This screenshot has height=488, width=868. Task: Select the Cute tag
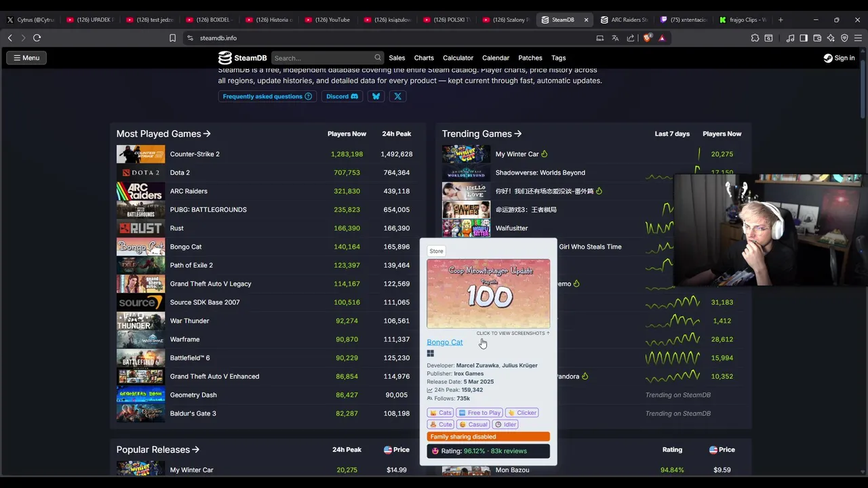(x=441, y=424)
